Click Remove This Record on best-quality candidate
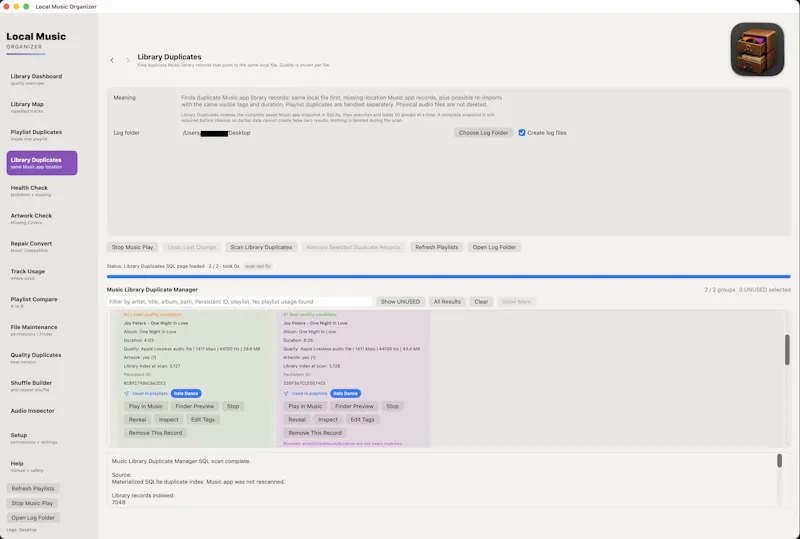This screenshot has height=539, width=800. [315, 433]
